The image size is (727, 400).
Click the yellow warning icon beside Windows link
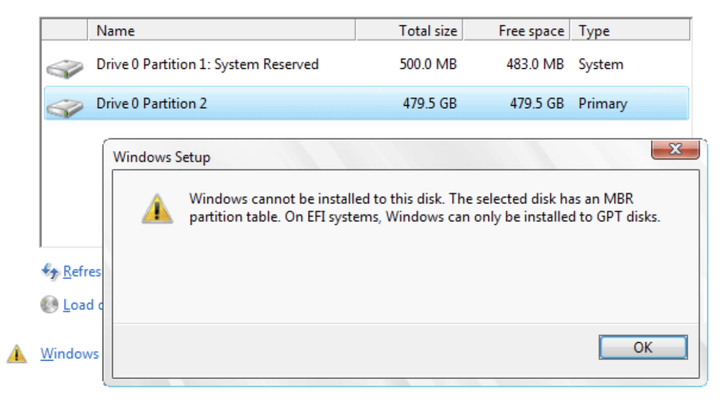(17, 354)
